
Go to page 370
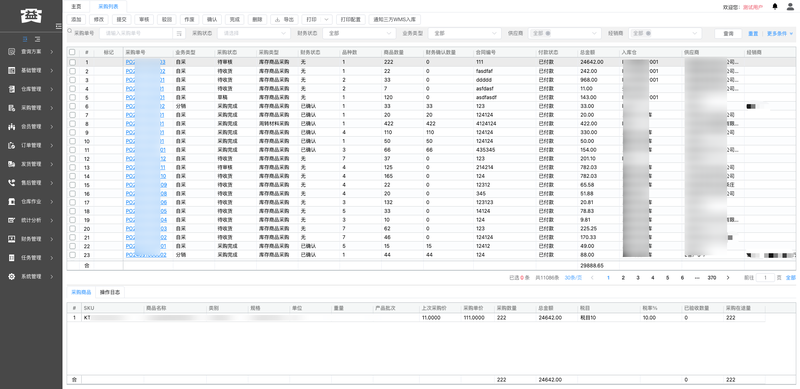(x=712, y=278)
